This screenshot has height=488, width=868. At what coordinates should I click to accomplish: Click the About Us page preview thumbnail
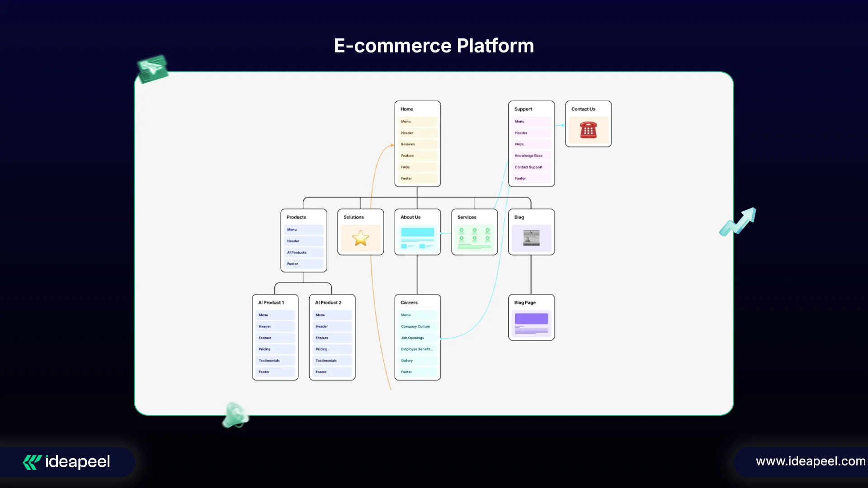point(417,238)
